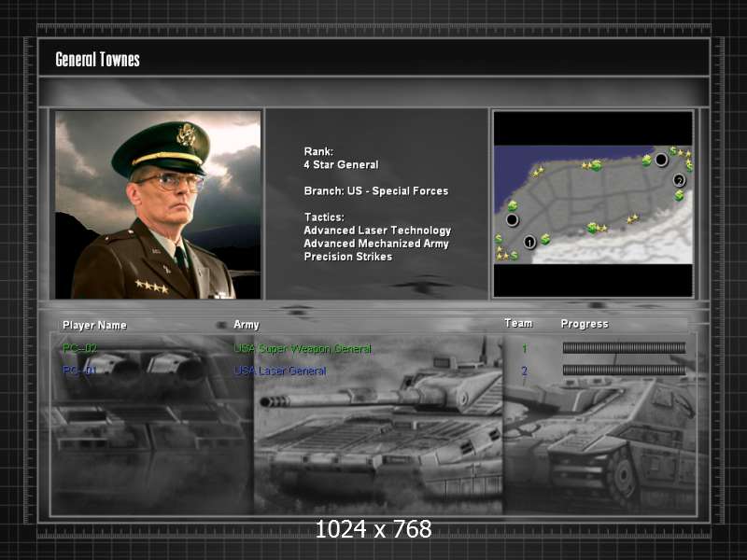Viewport: 747px width, 560px height.
Task: Click 'Advanced Laser Technology' tactic
Action: pyautogui.click(x=378, y=231)
